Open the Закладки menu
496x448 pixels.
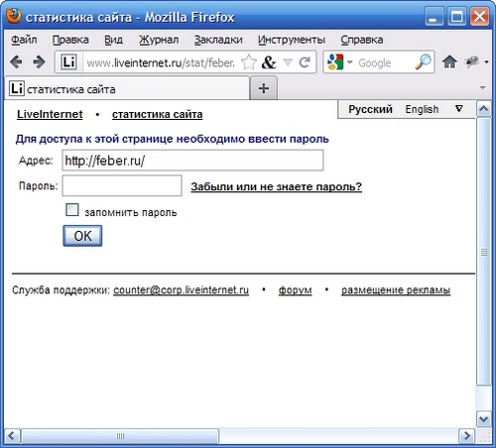point(218,40)
